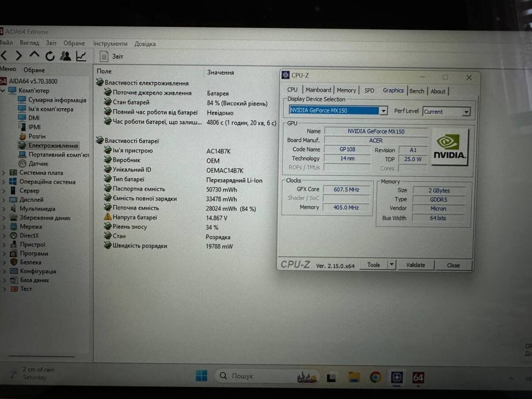Click the Звіт report button in the toolbar
Image resolution: width=532 pixels, height=399 pixels.
point(112,56)
